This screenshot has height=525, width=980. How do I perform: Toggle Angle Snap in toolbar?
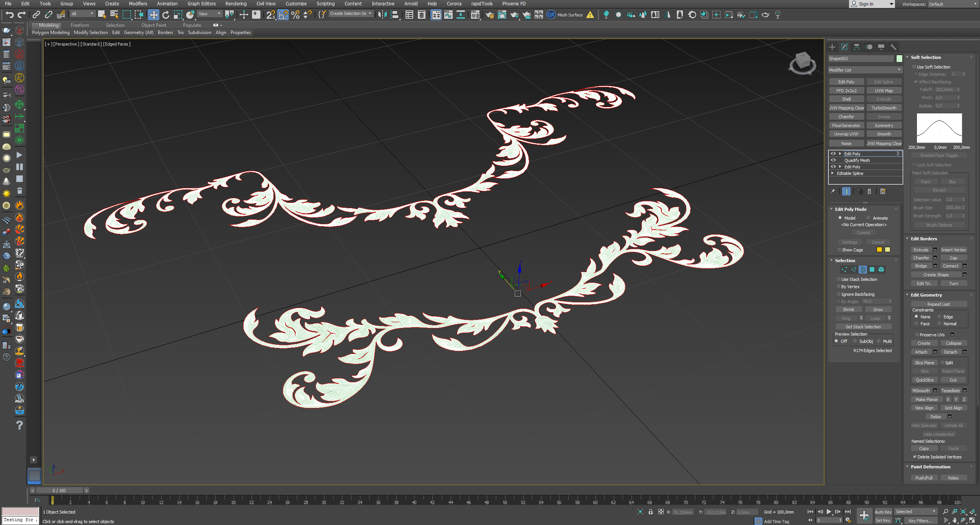point(283,15)
